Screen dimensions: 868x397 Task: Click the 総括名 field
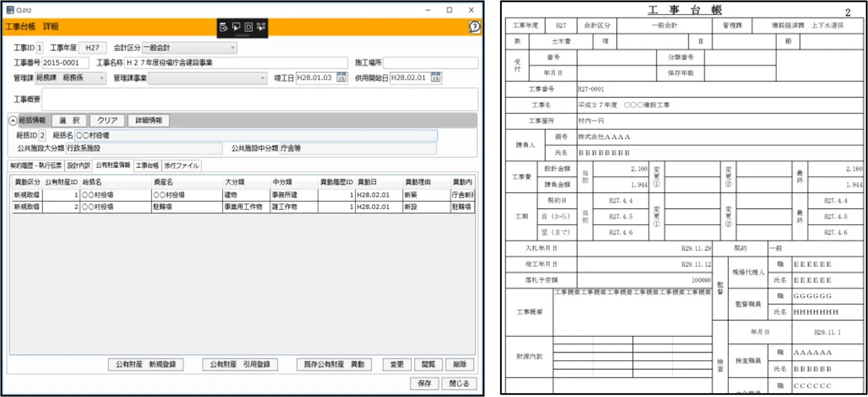256,135
